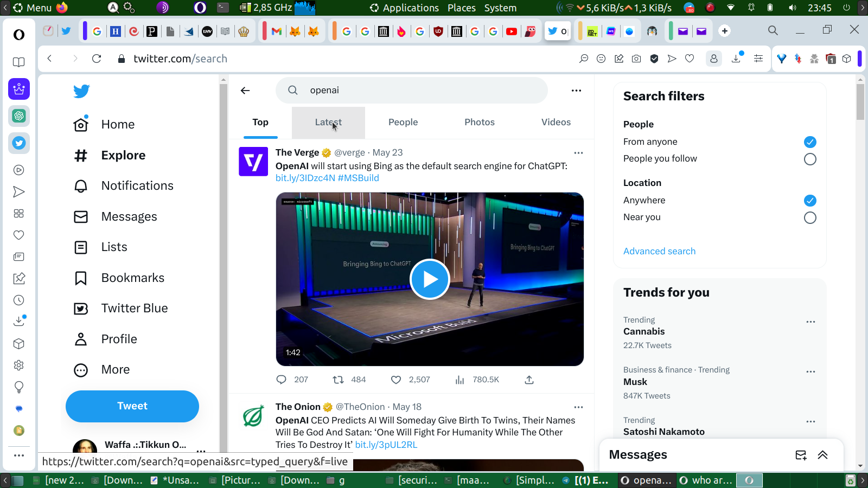Screen dimensions: 868x488
Task: Select the 'Near you' location option
Action: [x=809, y=218]
